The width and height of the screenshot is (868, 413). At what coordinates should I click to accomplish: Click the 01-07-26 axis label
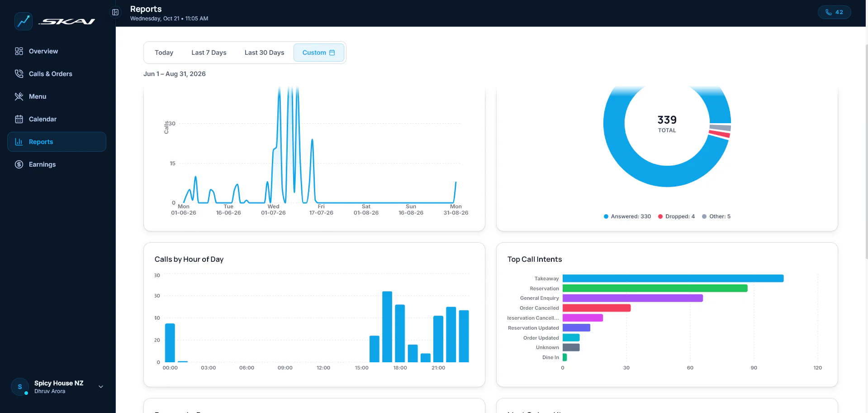coord(273,213)
